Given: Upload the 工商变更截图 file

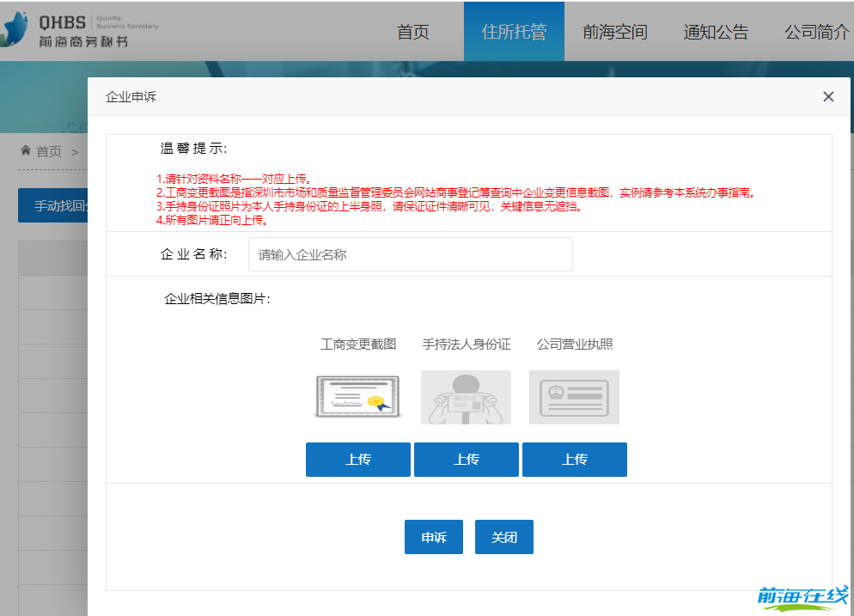Looking at the screenshot, I should 357,460.
